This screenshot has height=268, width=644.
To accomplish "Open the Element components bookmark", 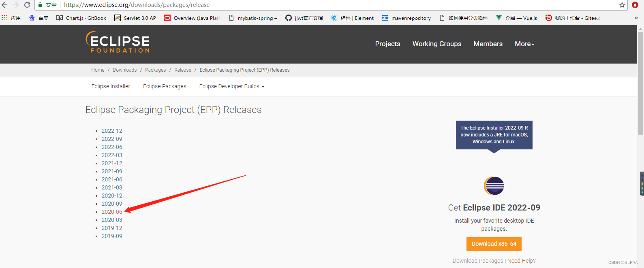I will click(x=353, y=18).
